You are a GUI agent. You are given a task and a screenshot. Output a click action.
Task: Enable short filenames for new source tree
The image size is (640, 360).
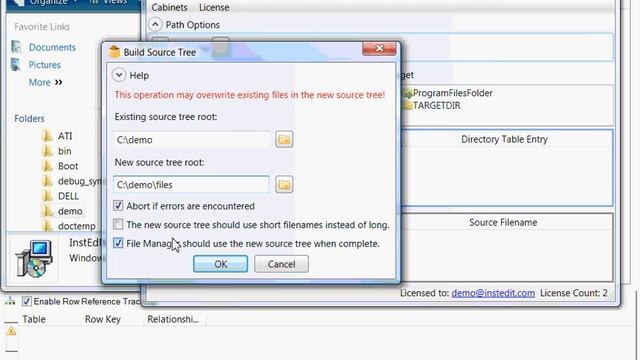coord(118,224)
